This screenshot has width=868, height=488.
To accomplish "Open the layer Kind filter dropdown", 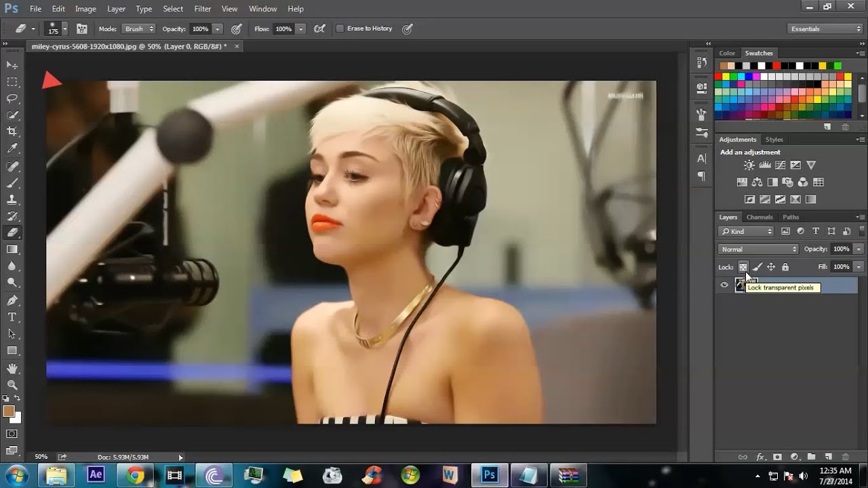I will (x=746, y=231).
